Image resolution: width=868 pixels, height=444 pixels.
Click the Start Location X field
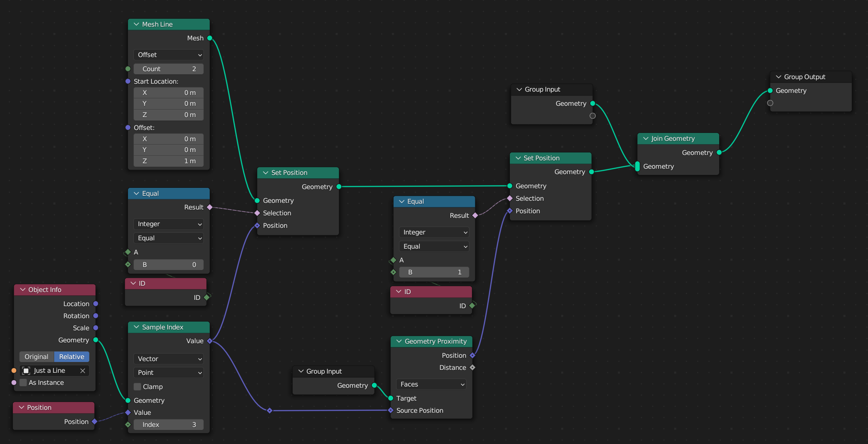[x=168, y=92]
